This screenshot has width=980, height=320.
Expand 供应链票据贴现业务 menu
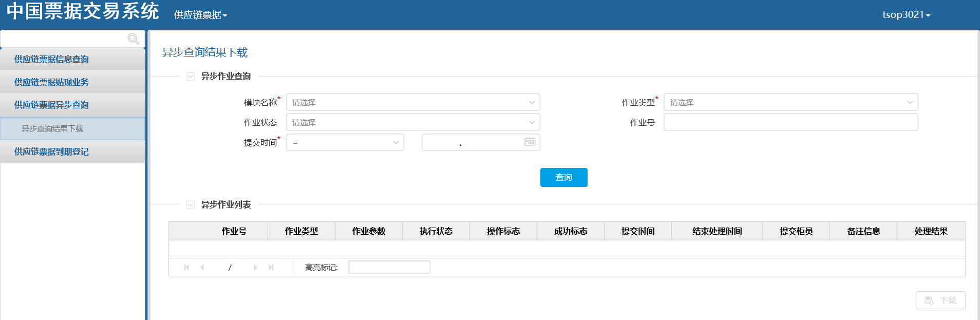tap(73, 82)
